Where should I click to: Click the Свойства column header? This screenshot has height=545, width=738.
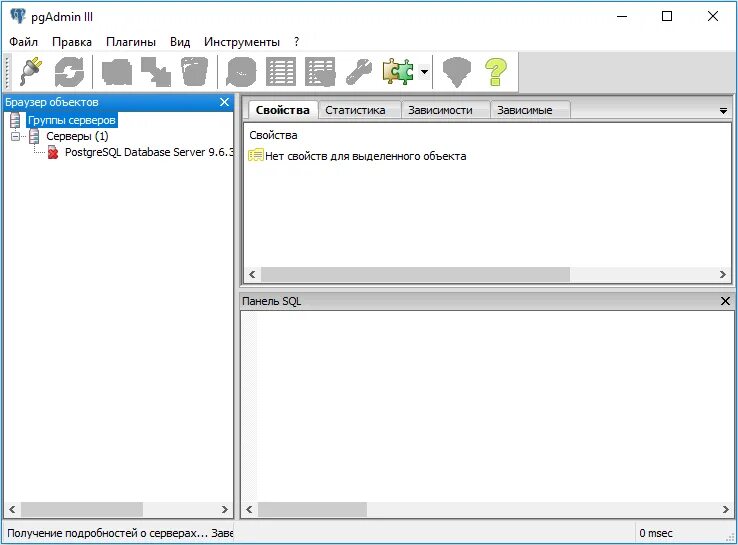pyautogui.click(x=273, y=136)
